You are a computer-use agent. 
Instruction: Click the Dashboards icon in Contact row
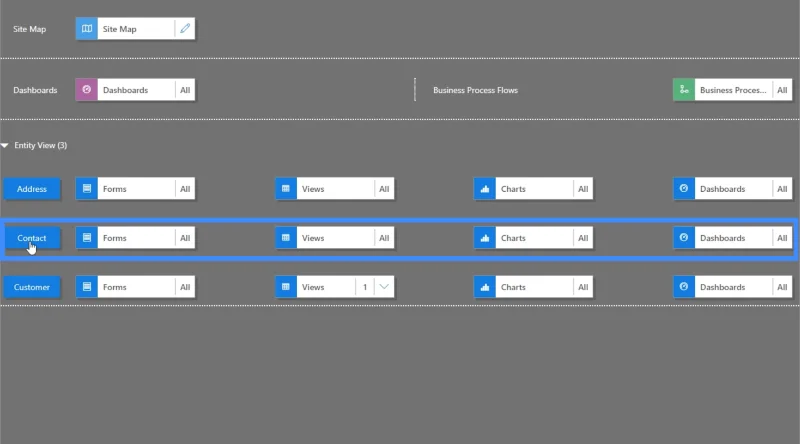[x=684, y=238]
